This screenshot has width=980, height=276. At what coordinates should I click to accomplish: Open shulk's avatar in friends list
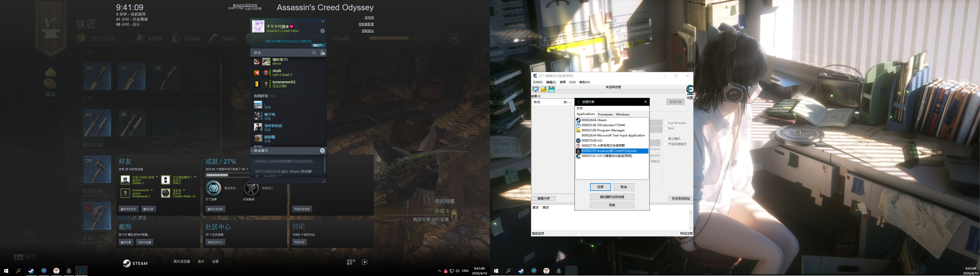(x=266, y=72)
